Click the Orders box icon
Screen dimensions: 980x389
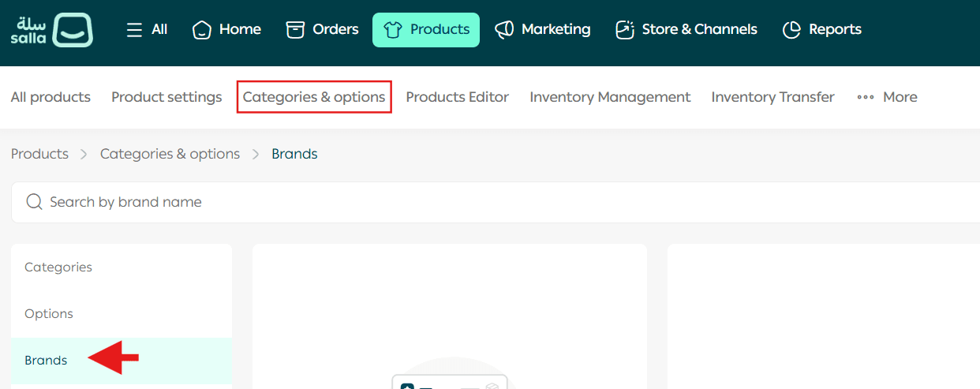(295, 30)
